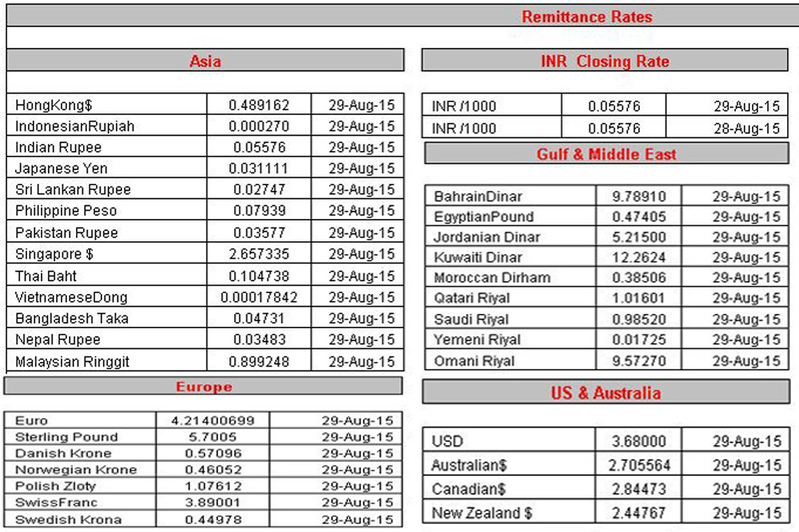Select the Kuwaiti Dinar rate 12.2624

(639, 257)
